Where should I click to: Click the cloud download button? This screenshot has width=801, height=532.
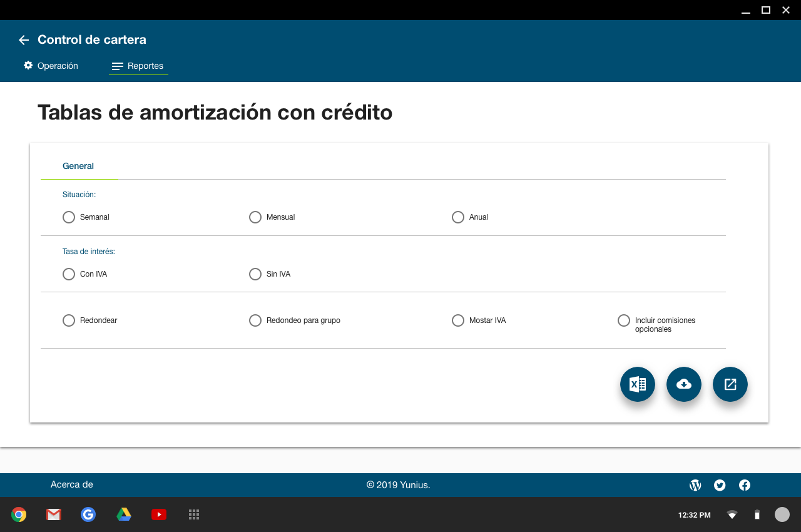coord(683,384)
